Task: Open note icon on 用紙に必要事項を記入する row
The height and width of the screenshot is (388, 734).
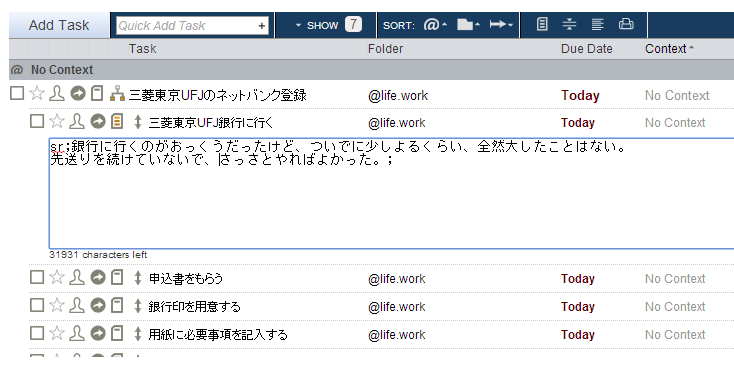Action: pos(117,334)
